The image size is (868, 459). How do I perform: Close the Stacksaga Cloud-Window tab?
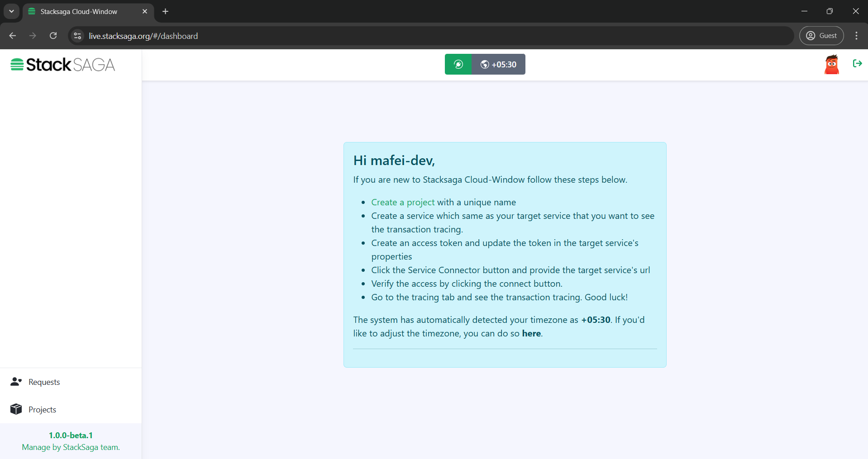(145, 11)
